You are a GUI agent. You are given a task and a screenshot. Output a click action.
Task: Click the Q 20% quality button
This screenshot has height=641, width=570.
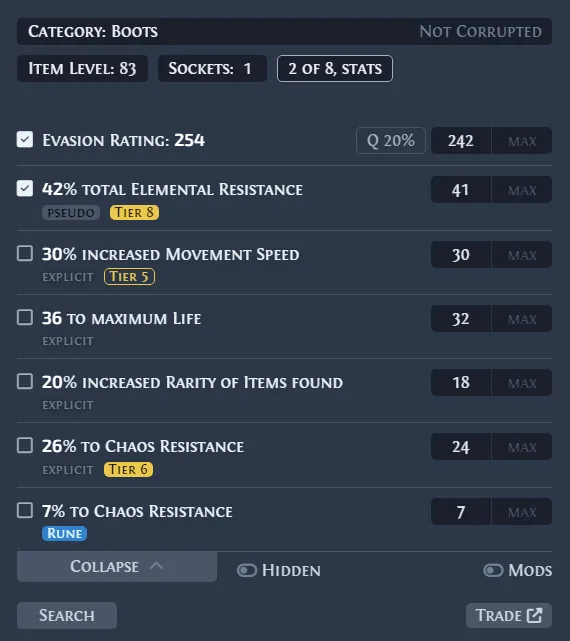point(390,141)
